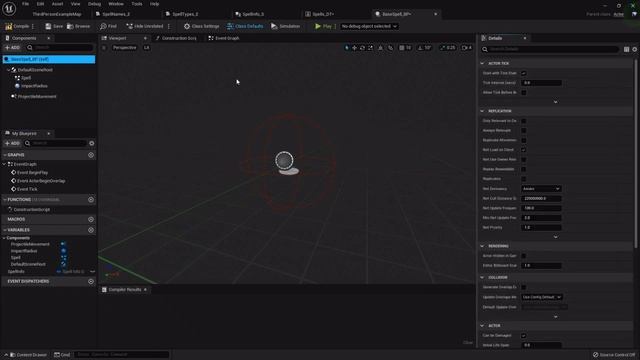The width and height of the screenshot is (640, 360).
Task: Click the green Play button
Action: coord(323,26)
